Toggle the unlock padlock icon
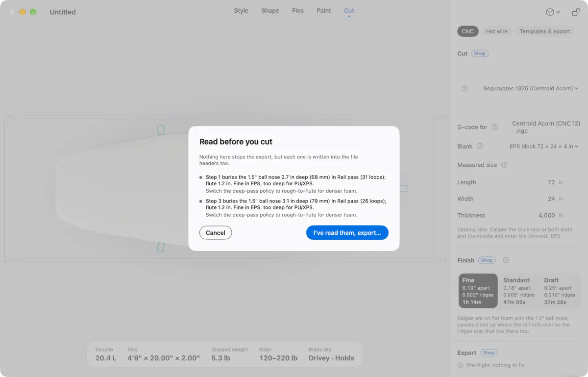The width and height of the screenshot is (588, 377). point(576,12)
